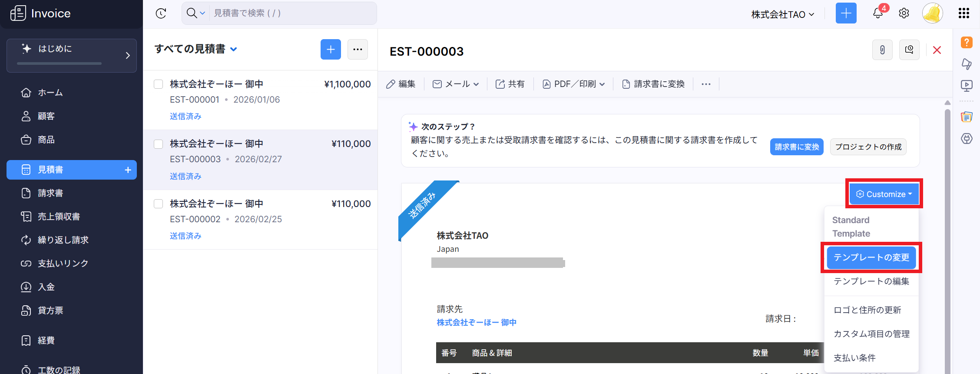This screenshot has width=980, height=374.
Task: Click the notifications bell icon
Action: pos(878,13)
